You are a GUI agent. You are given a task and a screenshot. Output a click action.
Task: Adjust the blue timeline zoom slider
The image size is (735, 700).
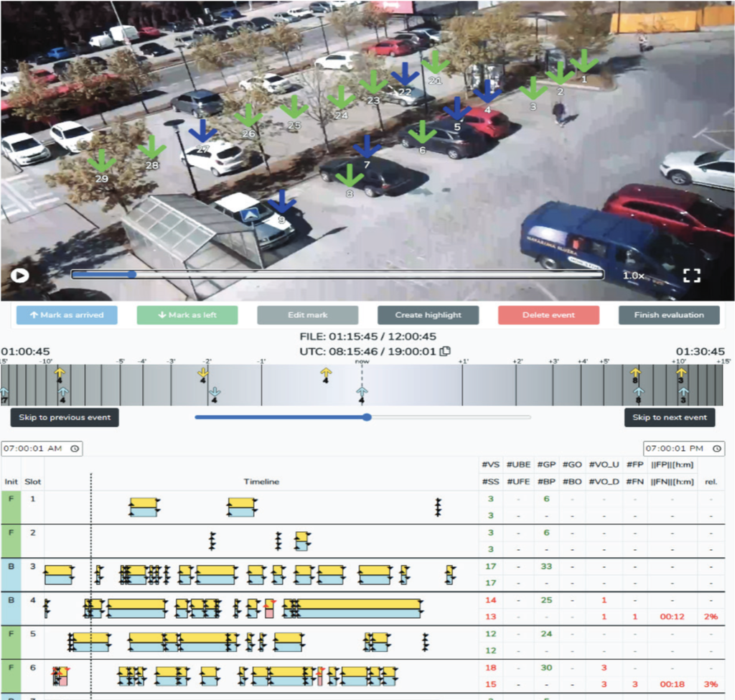[367, 417]
